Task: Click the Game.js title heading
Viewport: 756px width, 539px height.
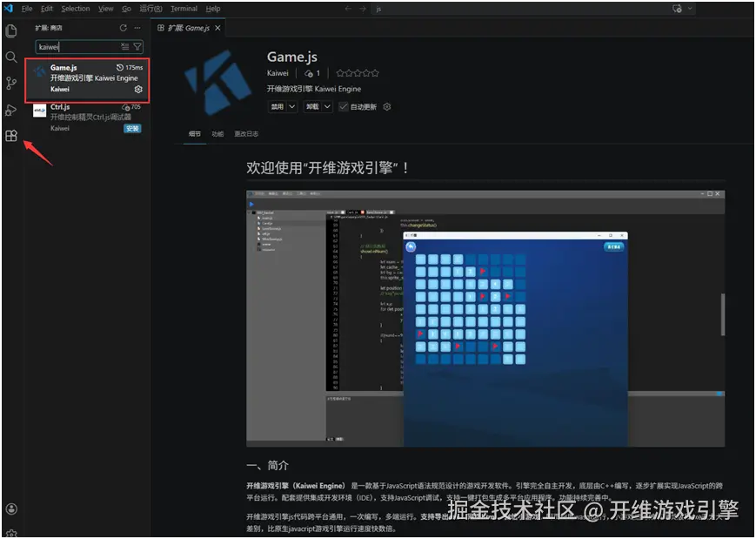Action: (x=292, y=57)
